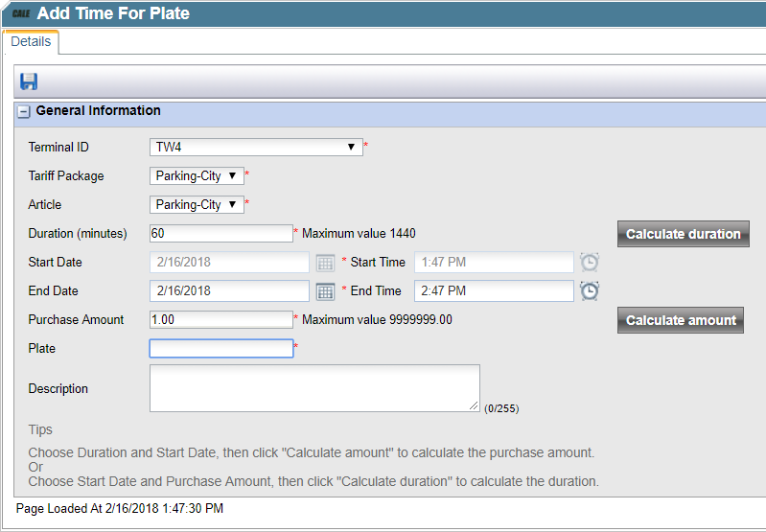Image resolution: width=766 pixels, height=532 pixels.
Task: Click inside the Description text area
Action: point(314,388)
